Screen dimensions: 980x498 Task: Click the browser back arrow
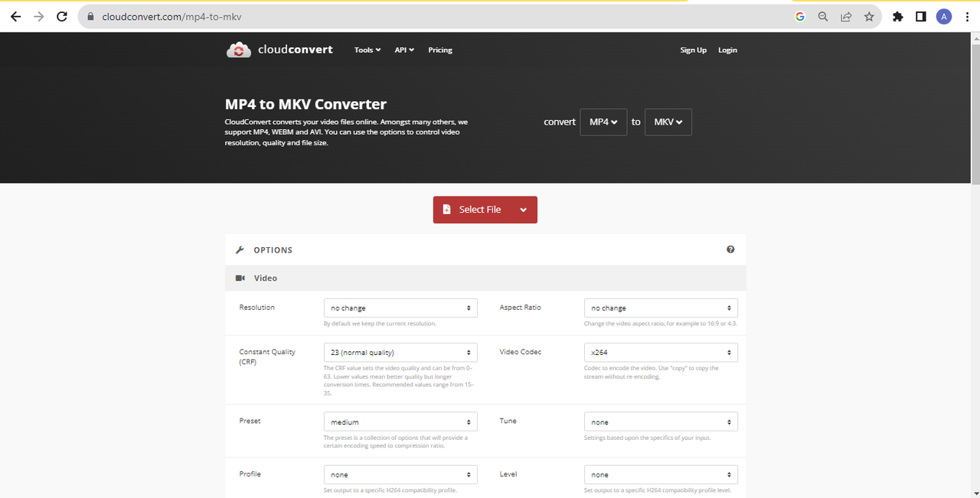pos(15,16)
